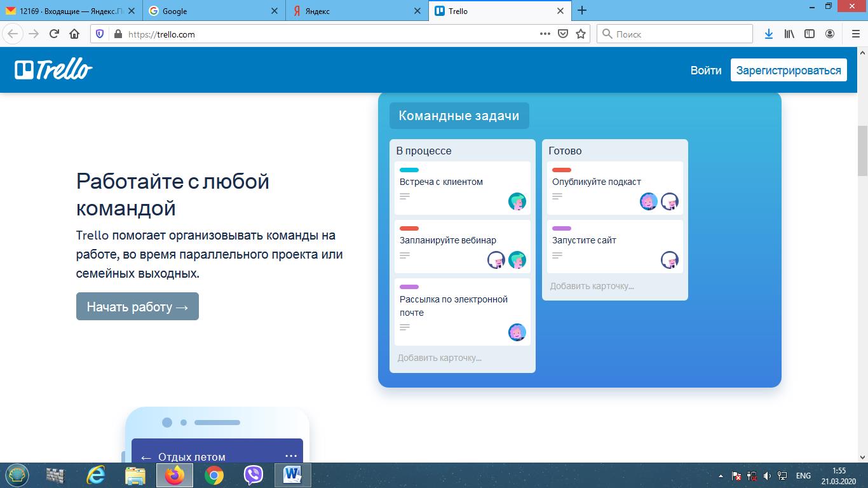Open File Explorer folder on taskbar
This screenshot has width=868, height=488.
pos(135,475)
